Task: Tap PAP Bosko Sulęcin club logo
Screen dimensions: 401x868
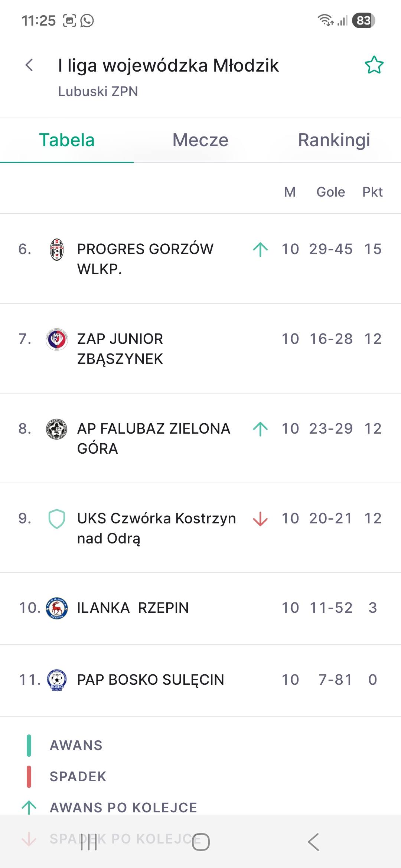Action: [x=57, y=680]
